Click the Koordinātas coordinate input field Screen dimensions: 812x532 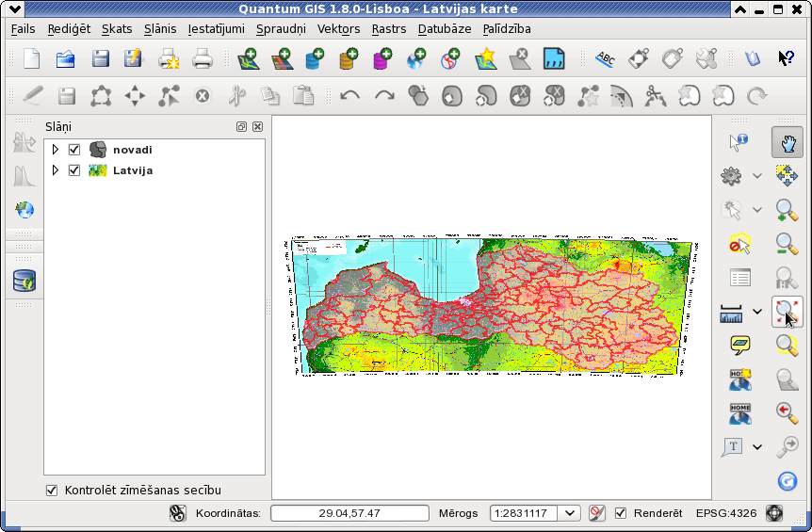(x=349, y=513)
